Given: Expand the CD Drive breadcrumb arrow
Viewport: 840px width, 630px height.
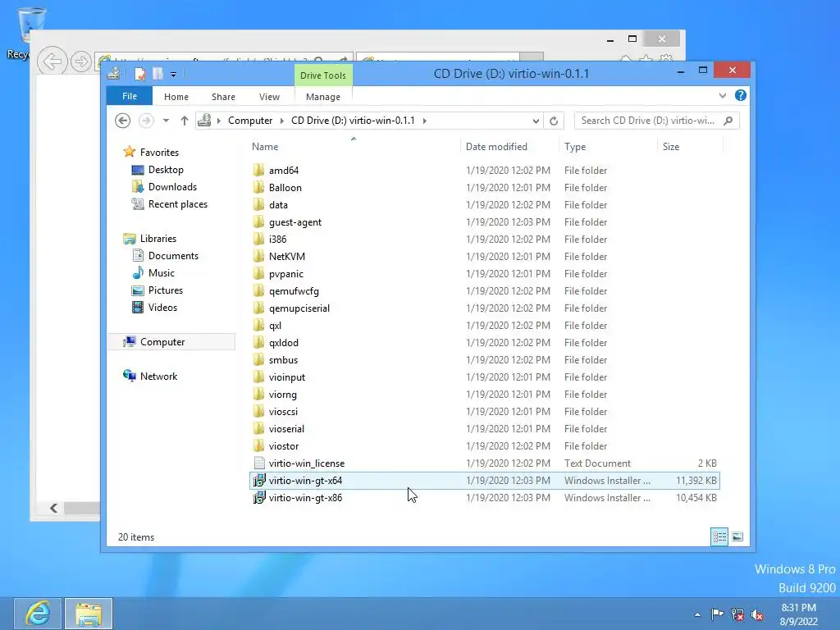Looking at the screenshot, I should [x=424, y=121].
